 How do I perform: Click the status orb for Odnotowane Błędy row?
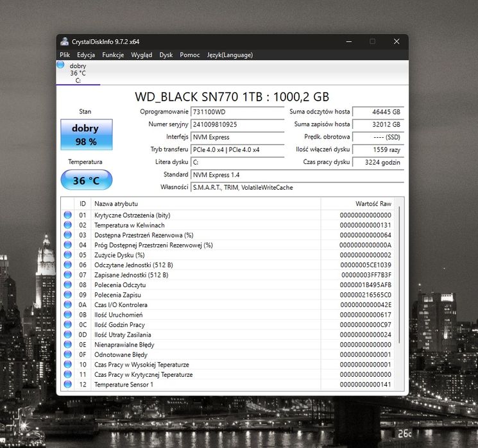coord(67,354)
